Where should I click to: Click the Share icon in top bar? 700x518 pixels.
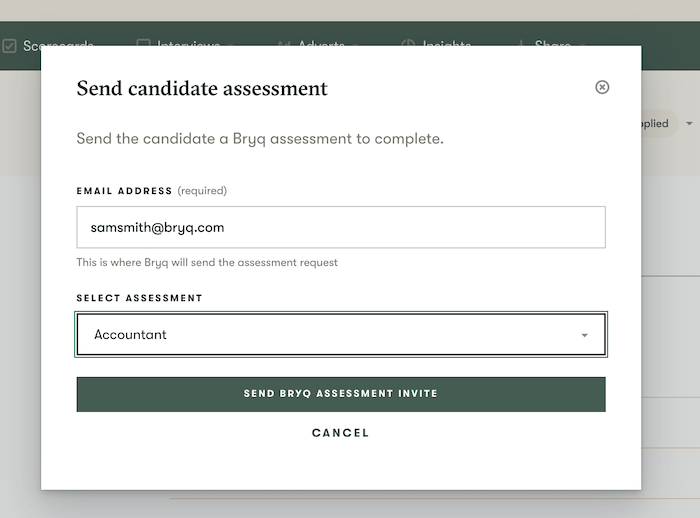(521, 45)
